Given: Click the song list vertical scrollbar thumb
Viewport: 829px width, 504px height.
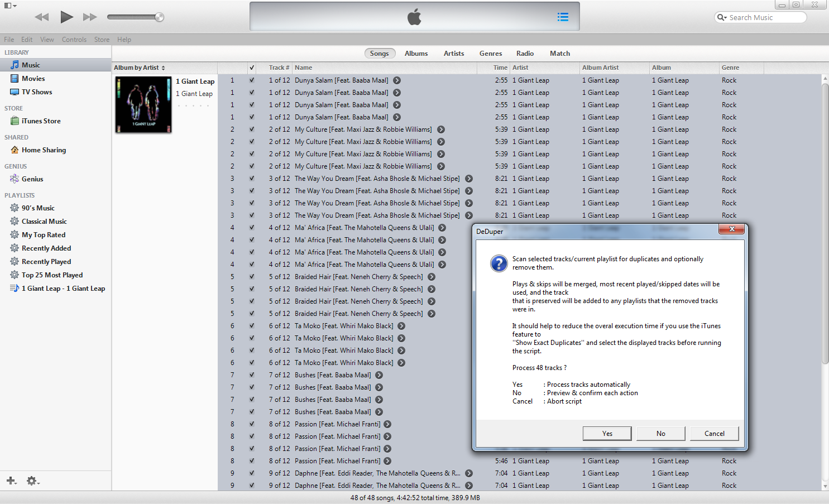Looking at the screenshot, I should pyautogui.click(x=825, y=223).
